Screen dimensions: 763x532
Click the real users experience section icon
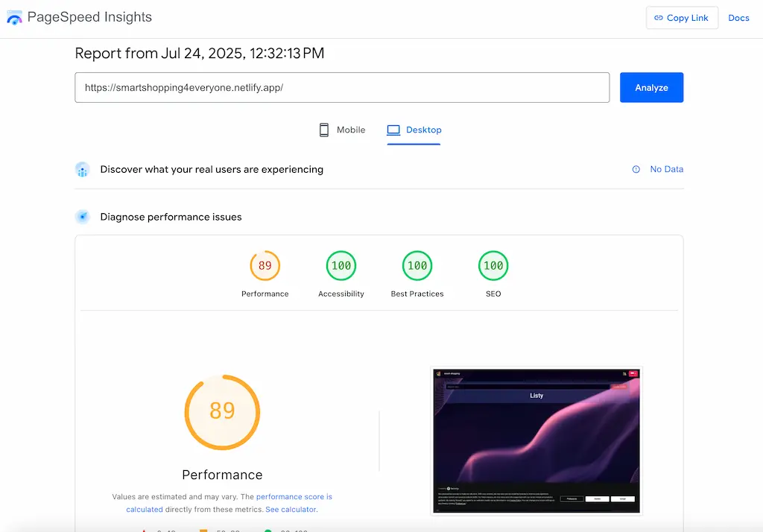tap(83, 169)
